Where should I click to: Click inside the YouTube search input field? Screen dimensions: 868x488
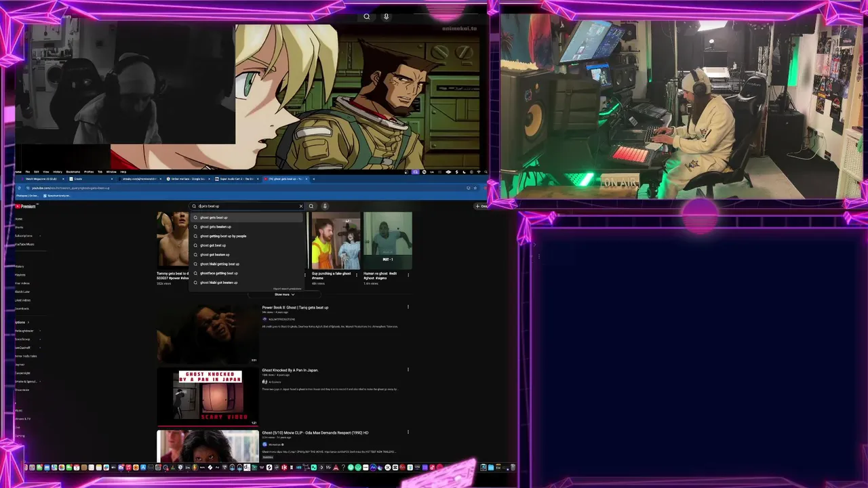[248, 206]
